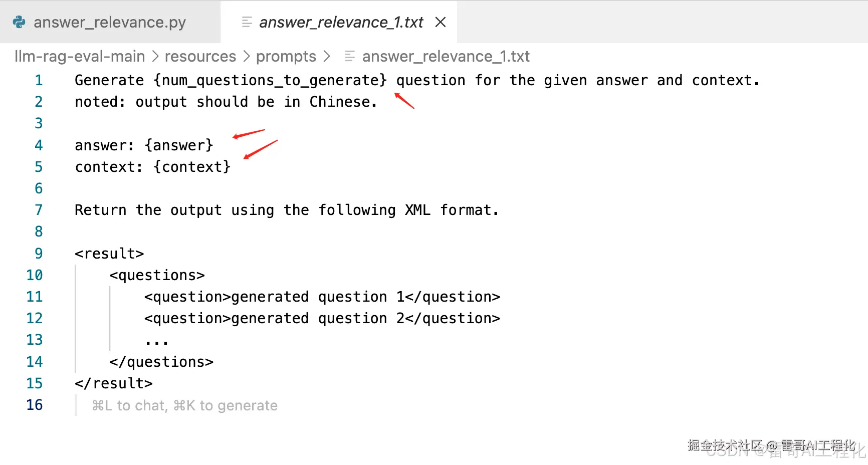Open llm-rag-eval-main breadcrumb folder
The height and width of the screenshot is (465, 868).
click(80, 56)
